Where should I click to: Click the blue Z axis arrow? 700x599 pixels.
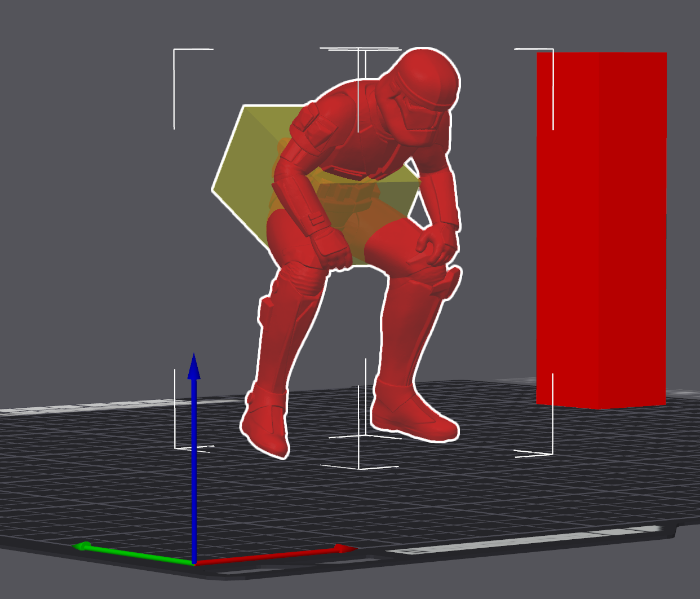194,457
